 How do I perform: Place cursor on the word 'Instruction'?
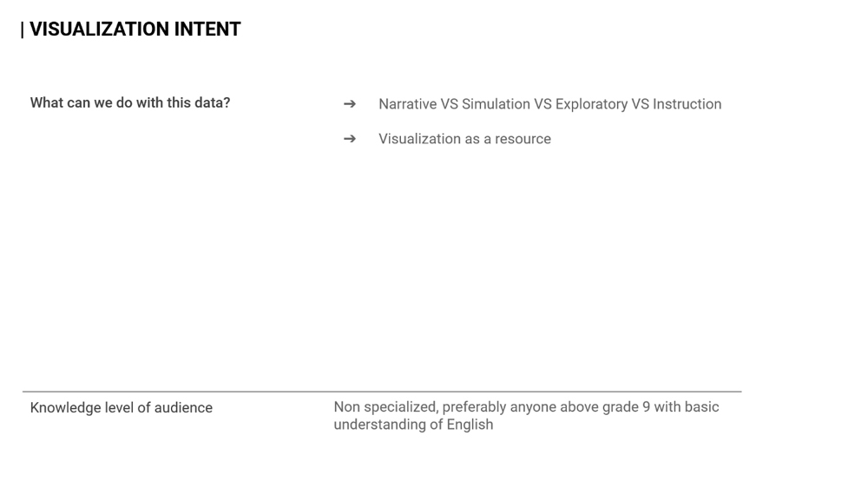[687, 104]
